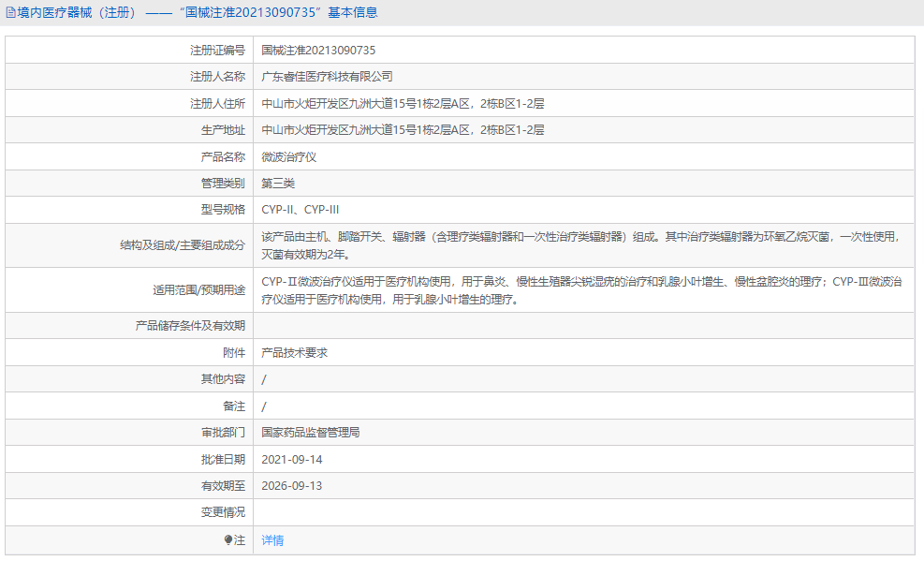The width and height of the screenshot is (924, 561).
Task: Open the 详情 link in the 注 row
Action: pyautogui.click(x=272, y=539)
